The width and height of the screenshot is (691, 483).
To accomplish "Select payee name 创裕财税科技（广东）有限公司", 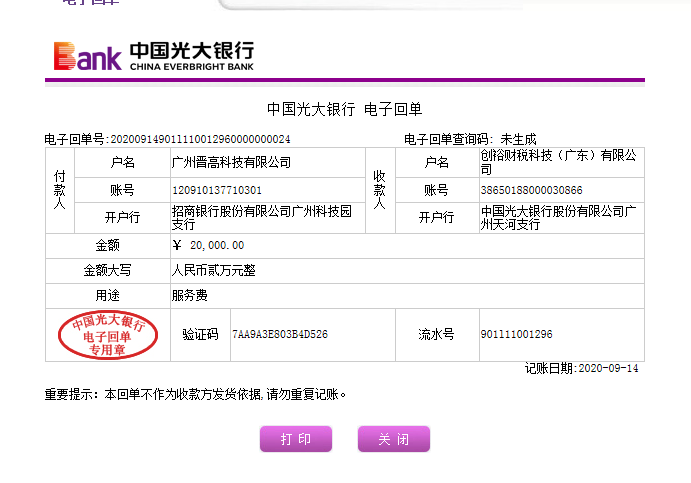I will tap(558, 162).
